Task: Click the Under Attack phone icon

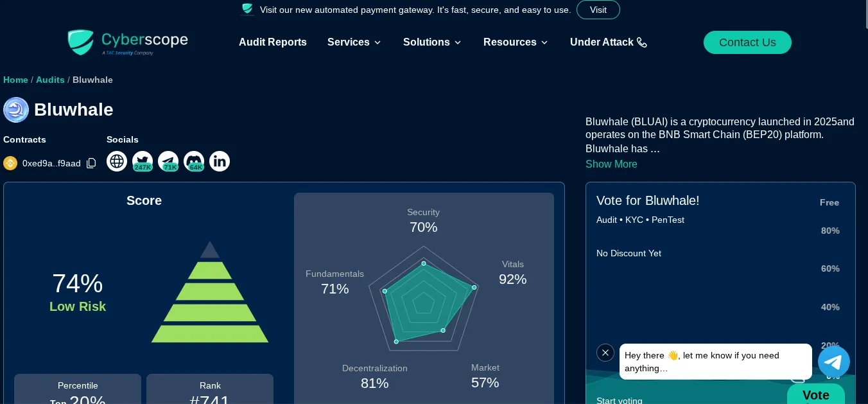Action: [642, 42]
